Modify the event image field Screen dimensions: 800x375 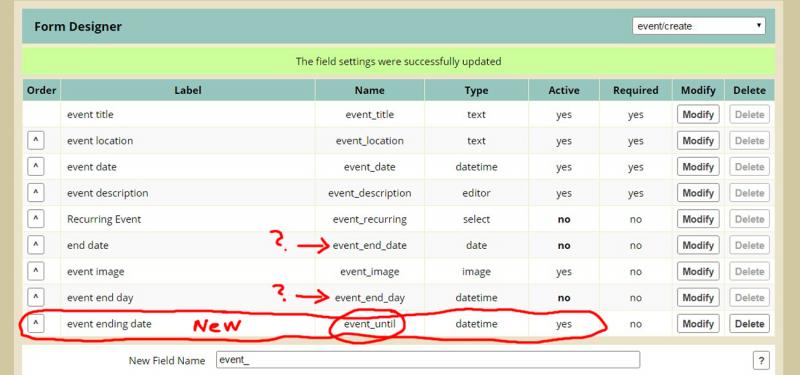(x=698, y=271)
